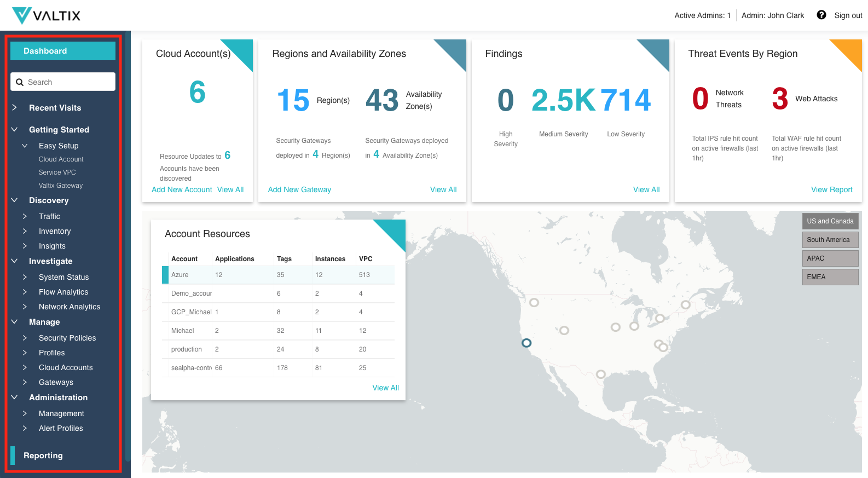Click the 43 Availability Zones number

tap(382, 100)
